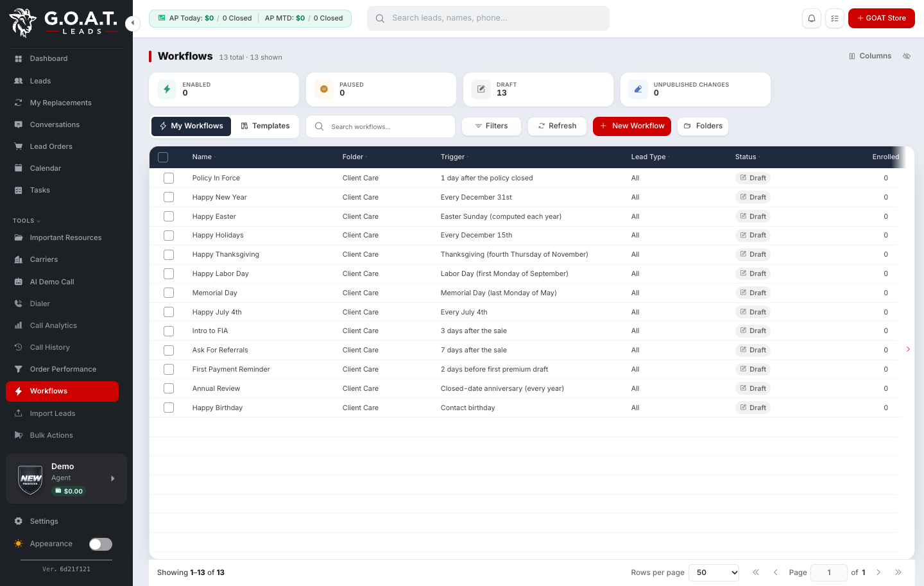Click the Lead Orders cart icon
This screenshot has width=924, height=586.
coord(19,146)
